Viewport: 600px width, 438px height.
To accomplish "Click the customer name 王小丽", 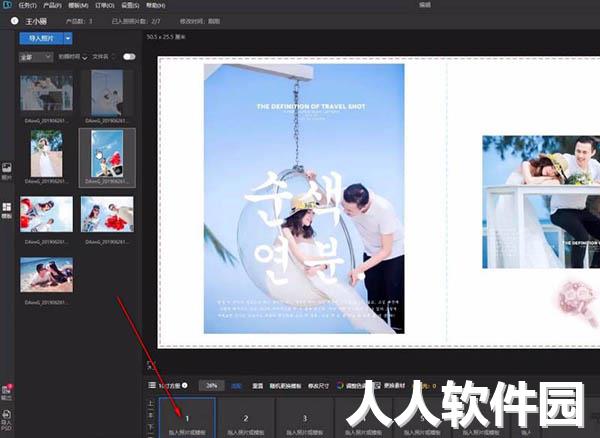I will [x=36, y=21].
